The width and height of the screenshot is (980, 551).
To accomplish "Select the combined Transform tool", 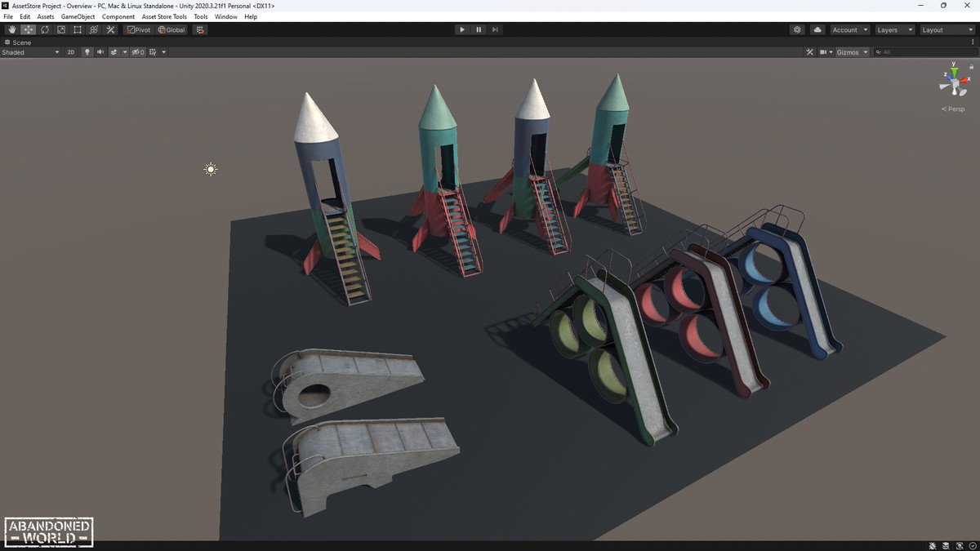I will tap(94, 29).
